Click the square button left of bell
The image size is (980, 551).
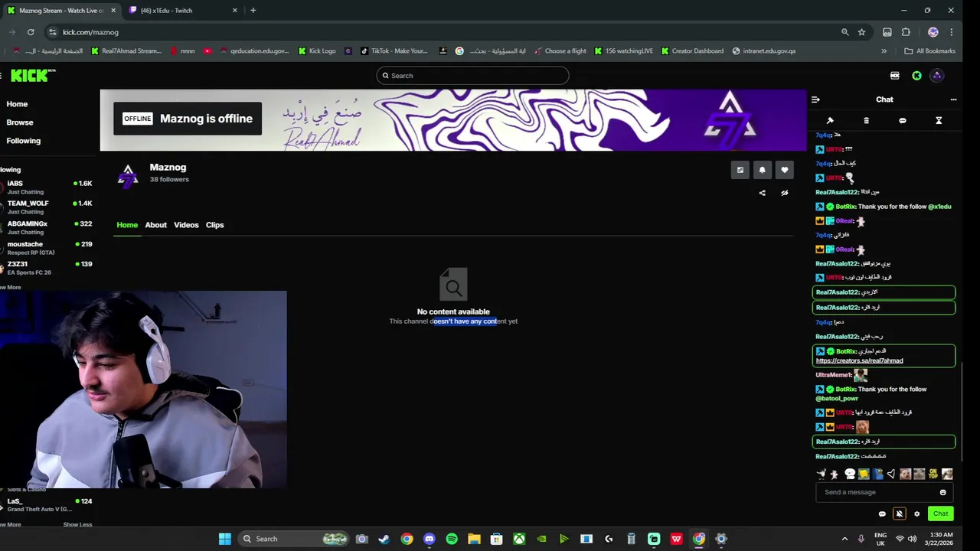click(x=740, y=170)
